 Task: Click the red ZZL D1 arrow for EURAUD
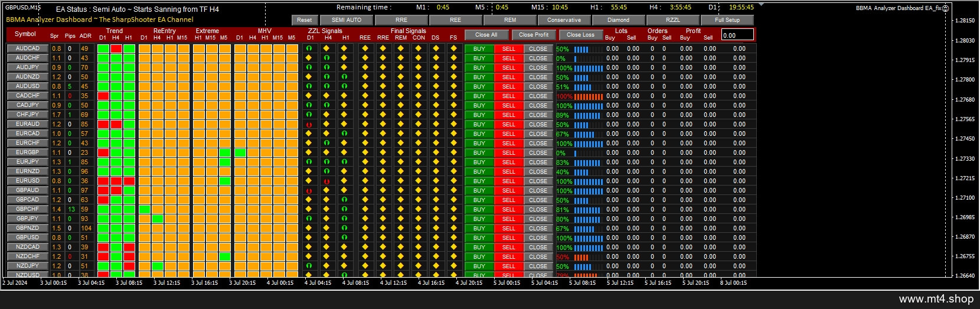pos(309,124)
